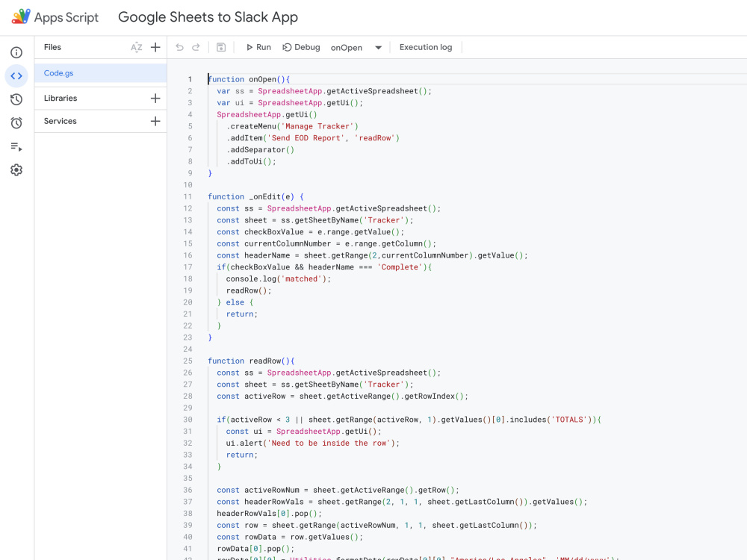The image size is (747, 560).
Task: Click the '.createMenu('Manage Tracker')' line
Action: (292, 126)
